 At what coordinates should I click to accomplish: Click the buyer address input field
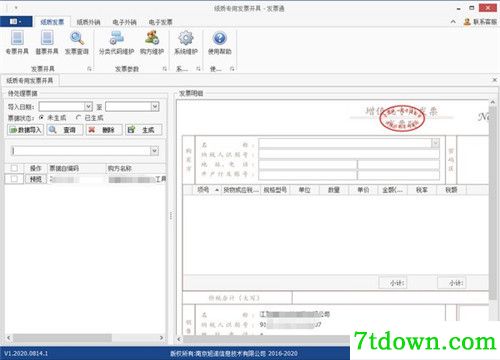point(308,164)
